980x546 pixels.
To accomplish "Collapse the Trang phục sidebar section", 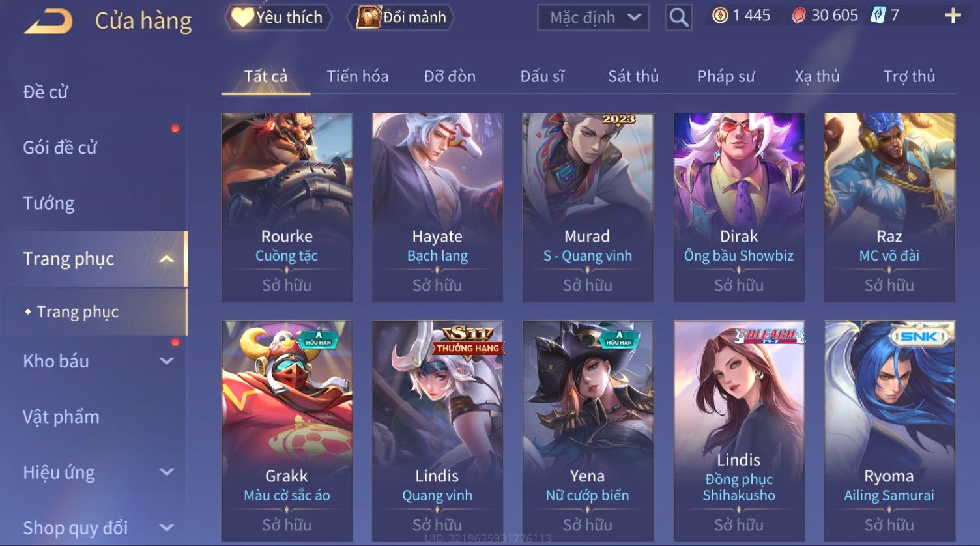I will 167,259.
